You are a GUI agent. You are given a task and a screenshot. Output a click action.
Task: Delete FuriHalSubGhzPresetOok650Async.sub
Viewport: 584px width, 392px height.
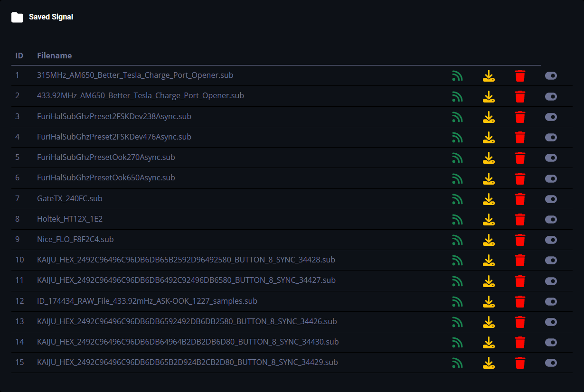tap(520, 178)
